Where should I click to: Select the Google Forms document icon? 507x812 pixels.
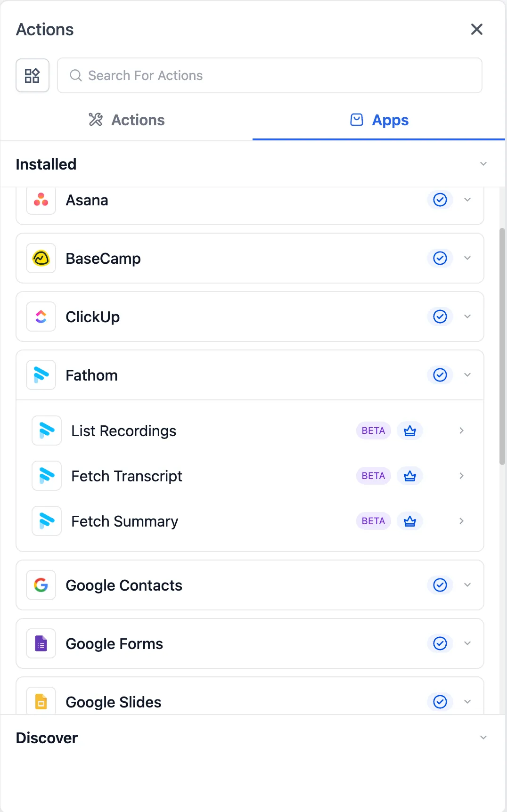click(41, 643)
